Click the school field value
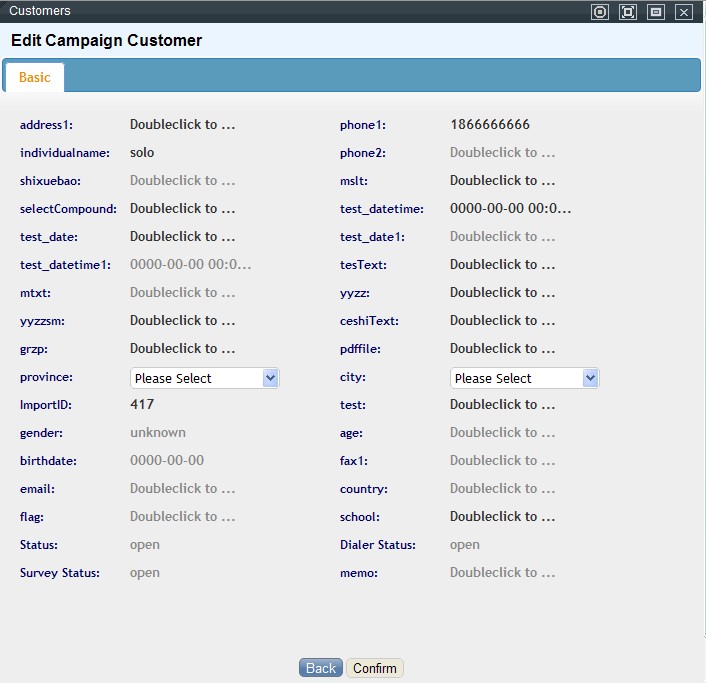Viewport: 706px width, 683px height. (502, 516)
